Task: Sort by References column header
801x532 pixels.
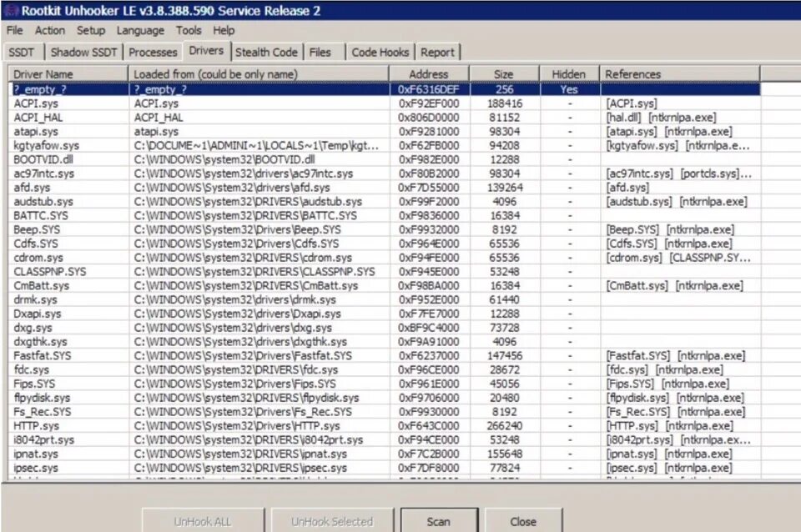Action: click(x=679, y=74)
